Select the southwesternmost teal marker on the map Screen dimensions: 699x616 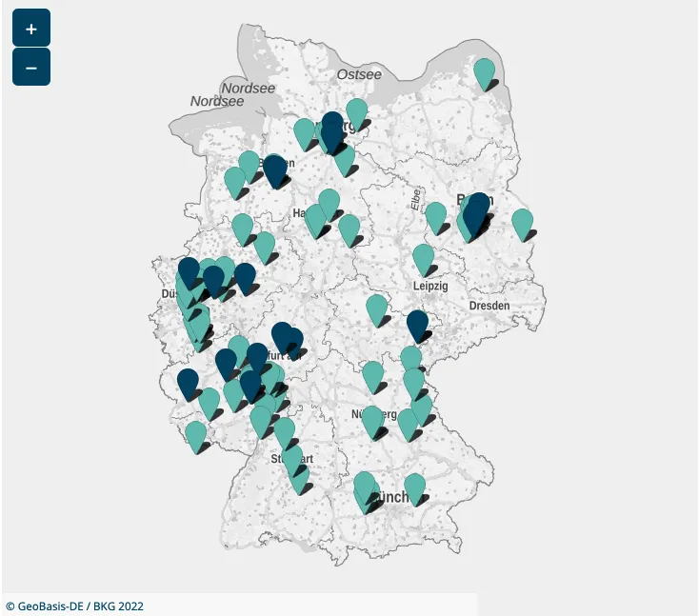point(195,434)
